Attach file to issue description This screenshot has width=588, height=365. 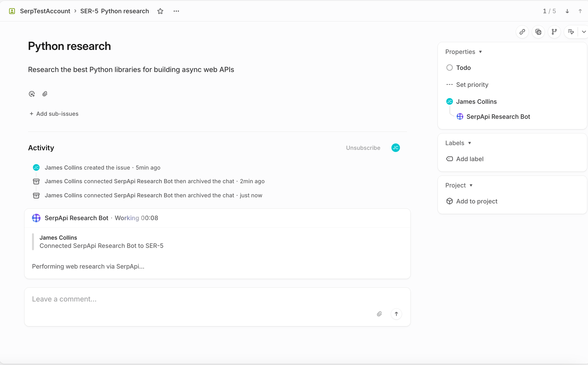[x=45, y=94]
